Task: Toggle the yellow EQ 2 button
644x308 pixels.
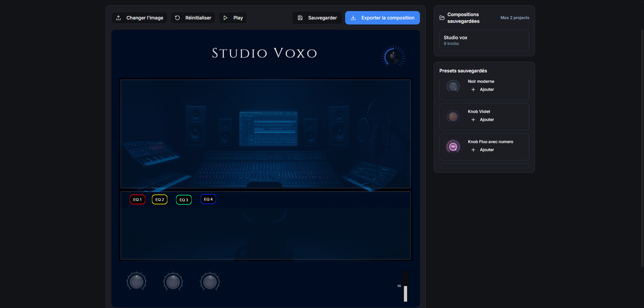Action: (160, 199)
